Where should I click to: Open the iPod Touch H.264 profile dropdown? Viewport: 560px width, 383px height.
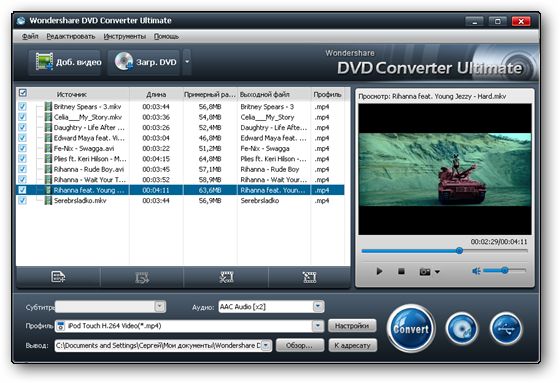tap(318, 325)
